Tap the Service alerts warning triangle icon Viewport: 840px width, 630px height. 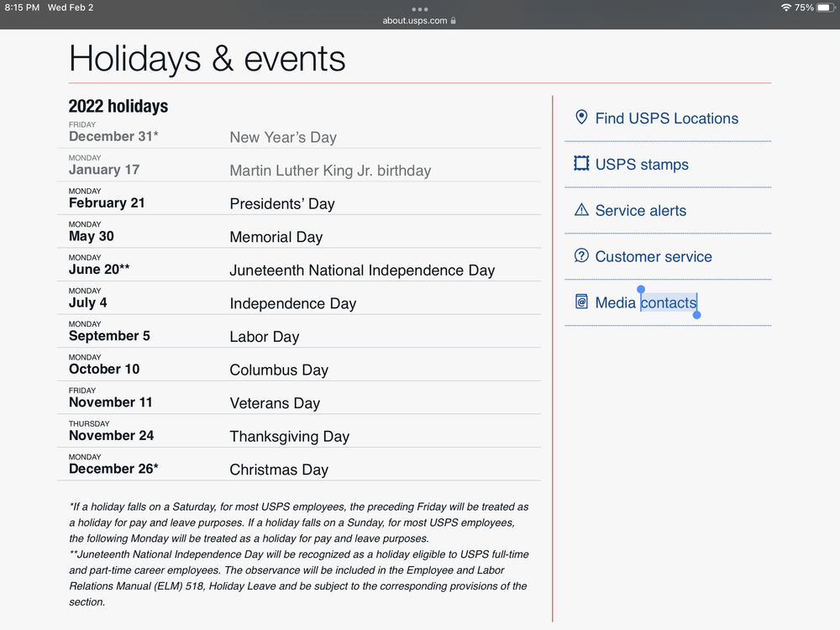point(581,210)
